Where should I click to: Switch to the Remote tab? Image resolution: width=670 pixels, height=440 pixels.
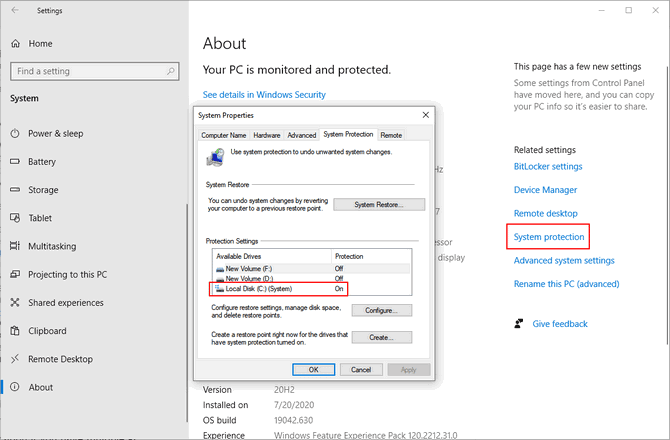point(391,135)
